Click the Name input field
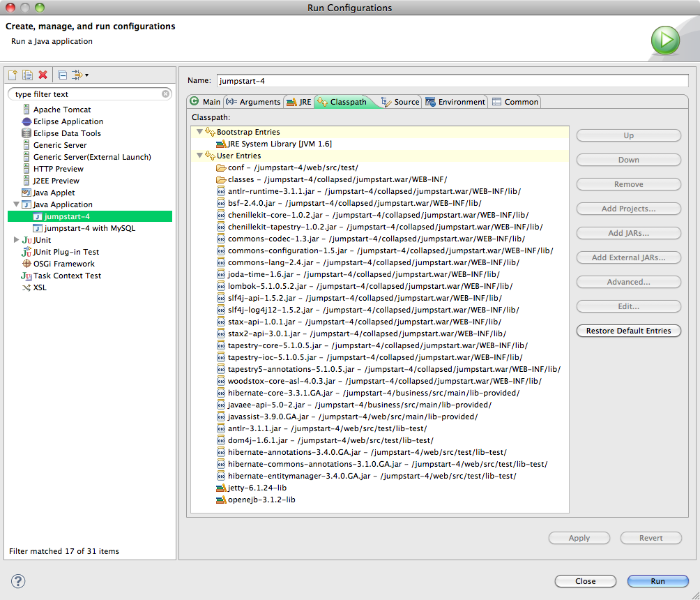This screenshot has height=600, width=700. 452,81
